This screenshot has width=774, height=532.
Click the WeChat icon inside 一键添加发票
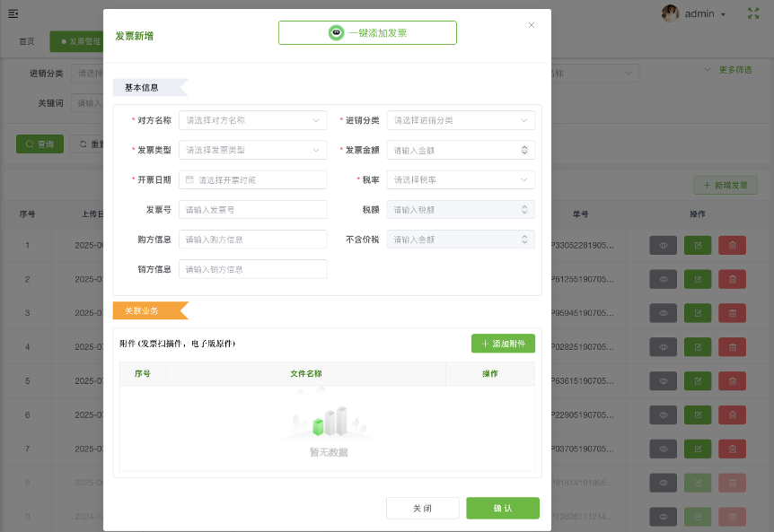point(334,32)
